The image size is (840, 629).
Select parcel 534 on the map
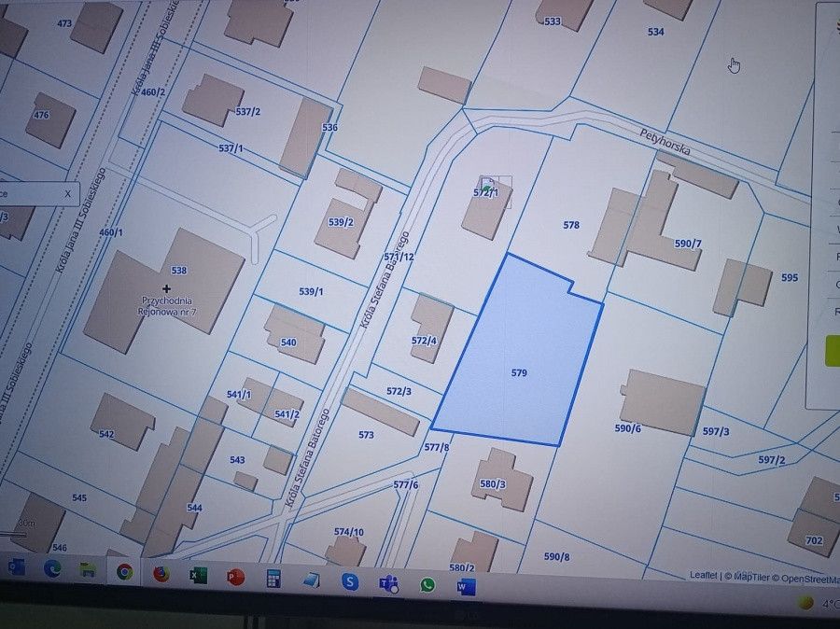[656, 32]
